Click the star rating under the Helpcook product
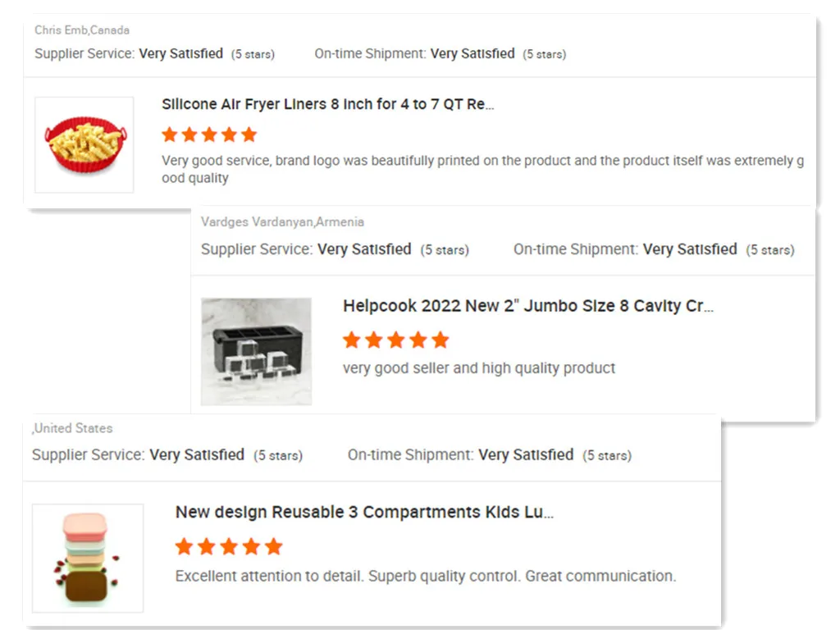The width and height of the screenshot is (840, 630). point(395,340)
